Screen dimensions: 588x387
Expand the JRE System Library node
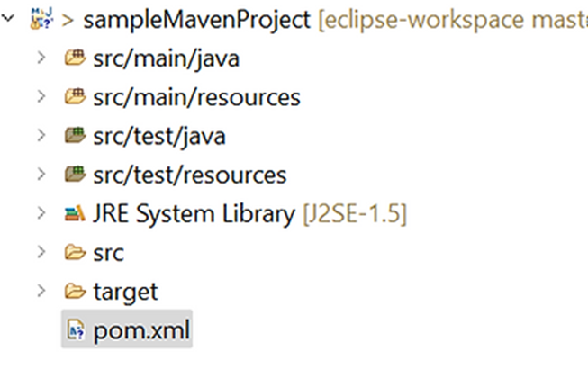coord(41,213)
